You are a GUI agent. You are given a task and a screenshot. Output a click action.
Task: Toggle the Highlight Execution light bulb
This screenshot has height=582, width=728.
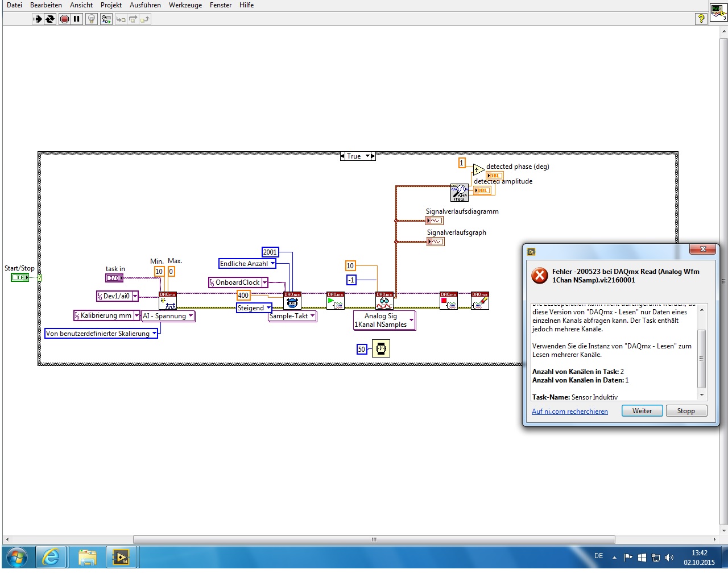tap(91, 19)
